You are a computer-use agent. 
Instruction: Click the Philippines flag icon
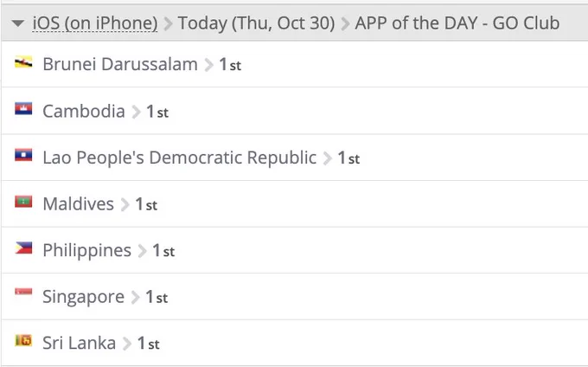pos(23,248)
